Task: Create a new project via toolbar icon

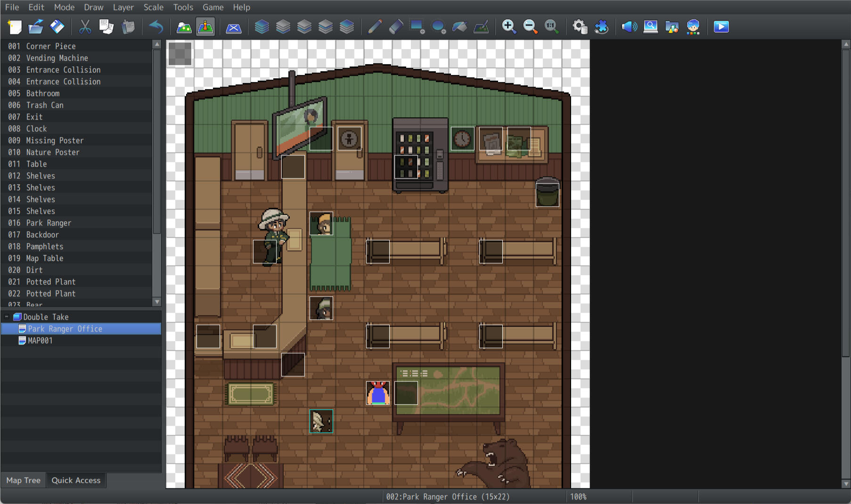Action: (x=15, y=27)
